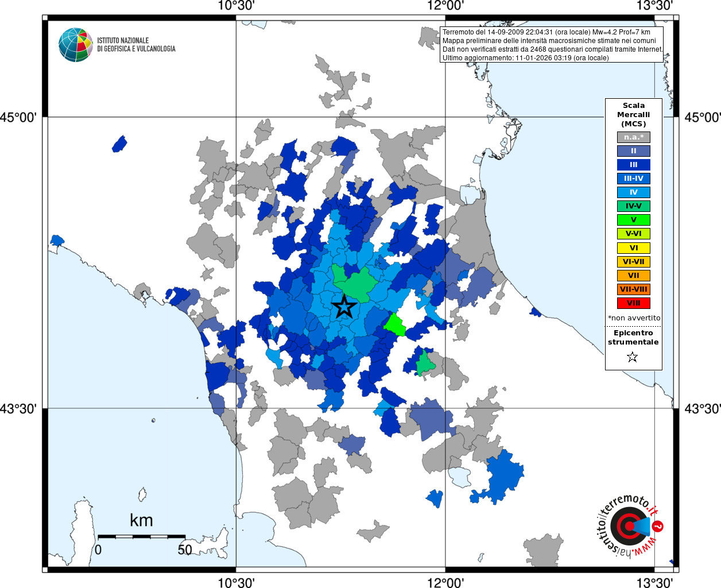
Task: Click the light blue IV legend box
Action: (x=633, y=192)
